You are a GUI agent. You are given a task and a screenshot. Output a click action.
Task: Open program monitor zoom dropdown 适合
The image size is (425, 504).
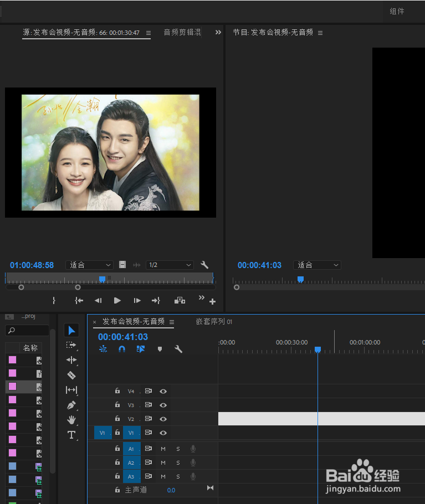pyautogui.click(x=317, y=265)
